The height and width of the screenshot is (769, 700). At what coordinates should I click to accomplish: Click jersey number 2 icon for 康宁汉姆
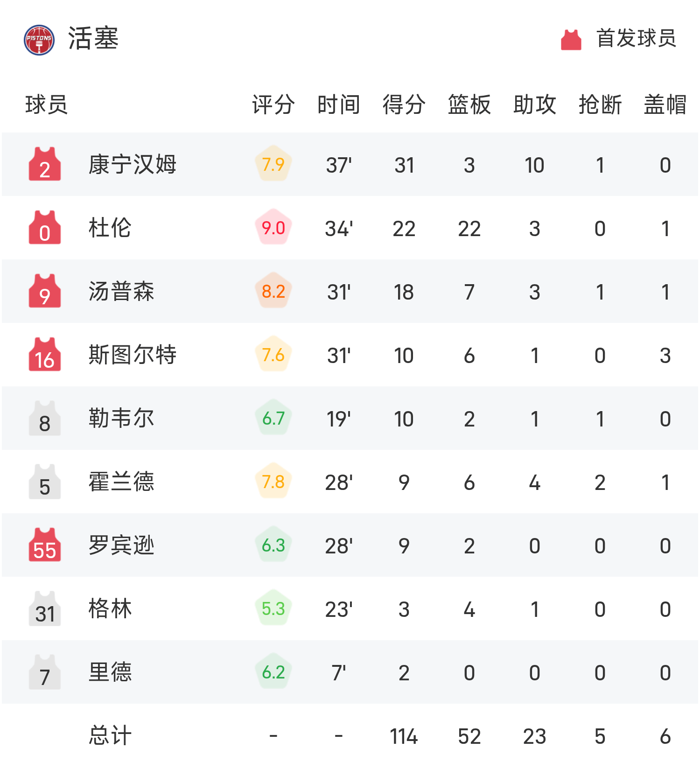click(45, 164)
